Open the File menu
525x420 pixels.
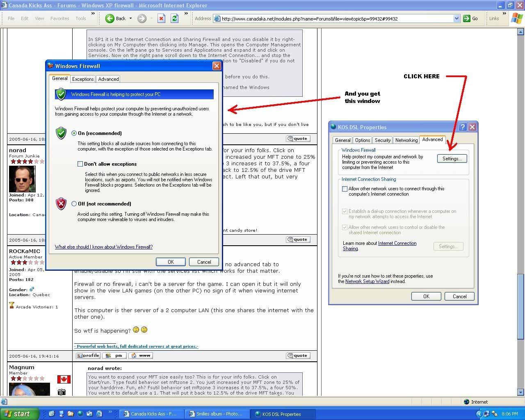coord(11,18)
